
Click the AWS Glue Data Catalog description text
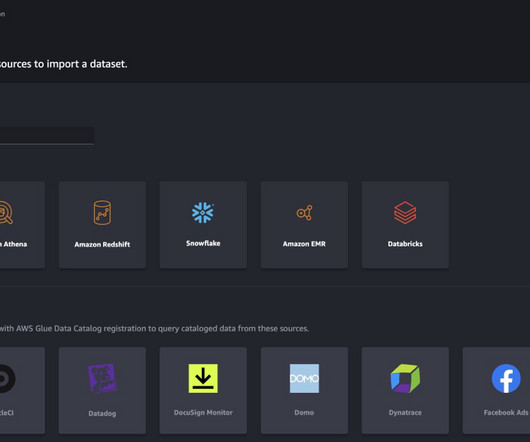[x=154, y=328]
